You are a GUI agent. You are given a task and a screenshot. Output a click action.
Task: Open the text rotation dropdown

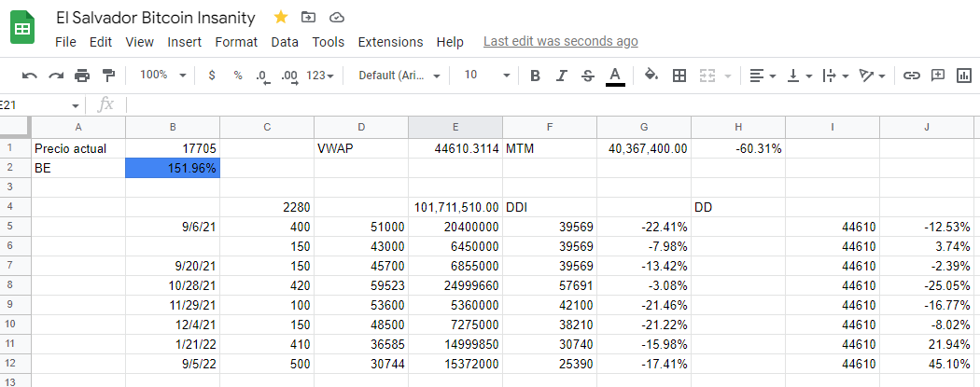[x=873, y=76]
